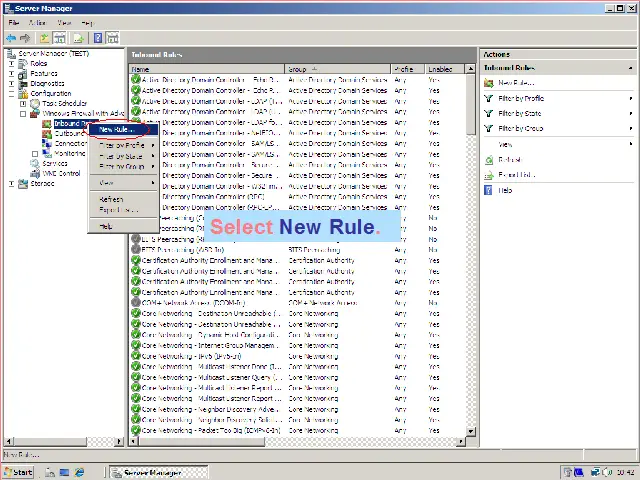Screen dimensions: 640x480
Task: Expand the Features tree node
Action: 11,74
